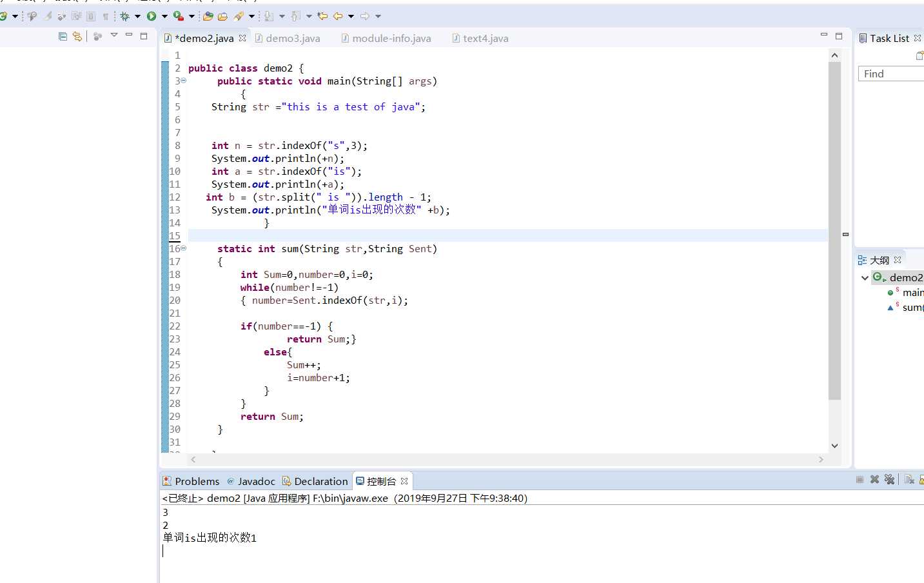Click Last Edit Location arrow icon
Image resolution: width=924 pixels, height=583 pixels.
(x=322, y=16)
